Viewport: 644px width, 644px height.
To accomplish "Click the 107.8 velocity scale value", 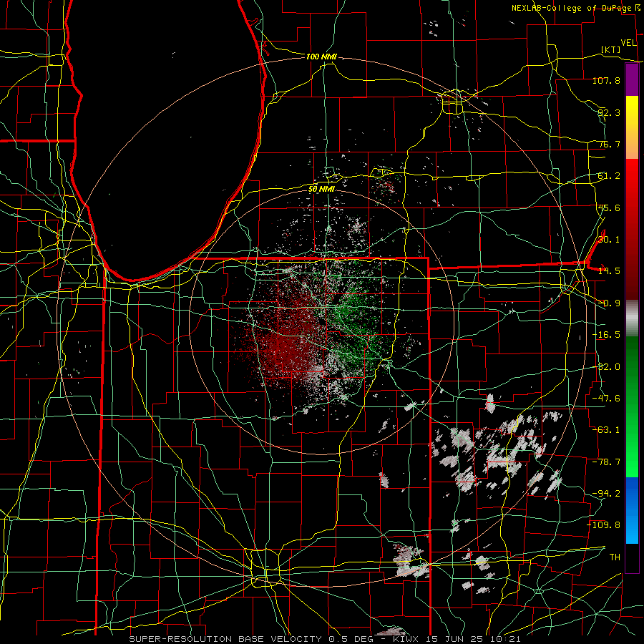I will pos(606,80).
